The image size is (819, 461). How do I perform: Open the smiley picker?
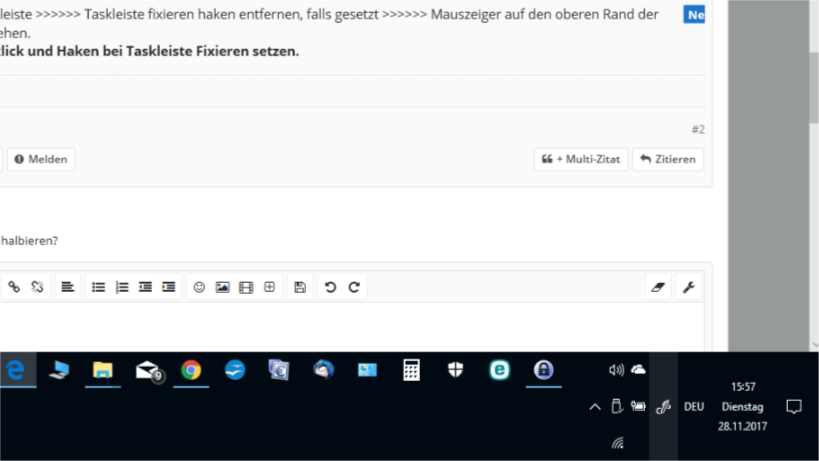click(x=199, y=287)
